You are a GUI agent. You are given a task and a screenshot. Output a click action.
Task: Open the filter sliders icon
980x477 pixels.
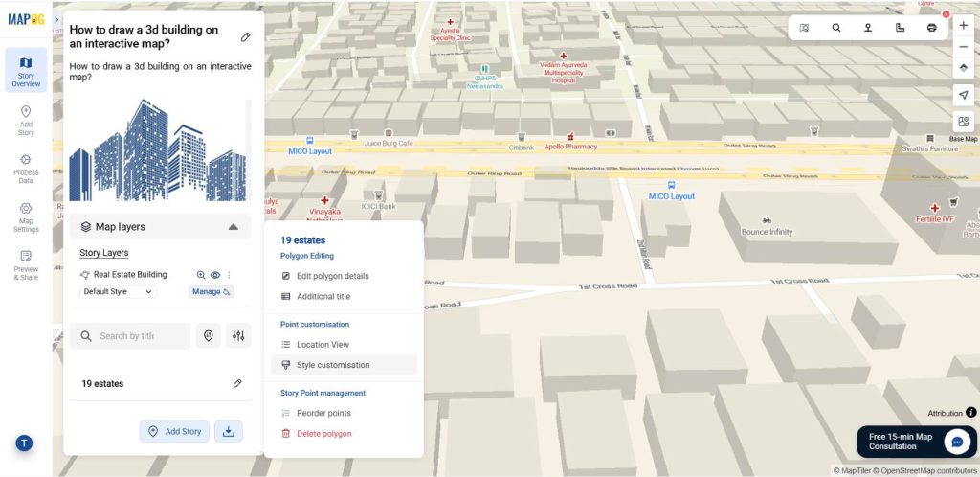click(238, 336)
